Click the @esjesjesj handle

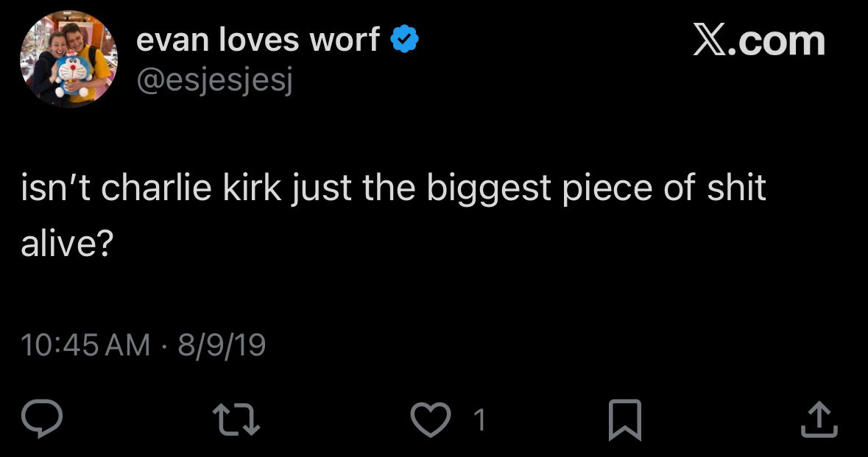click(x=215, y=82)
